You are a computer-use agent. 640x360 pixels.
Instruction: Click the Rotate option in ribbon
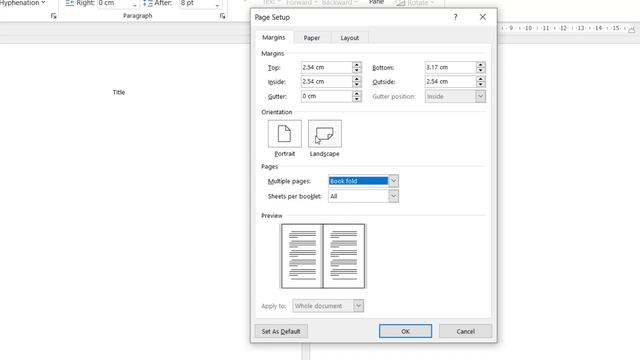(x=415, y=3)
